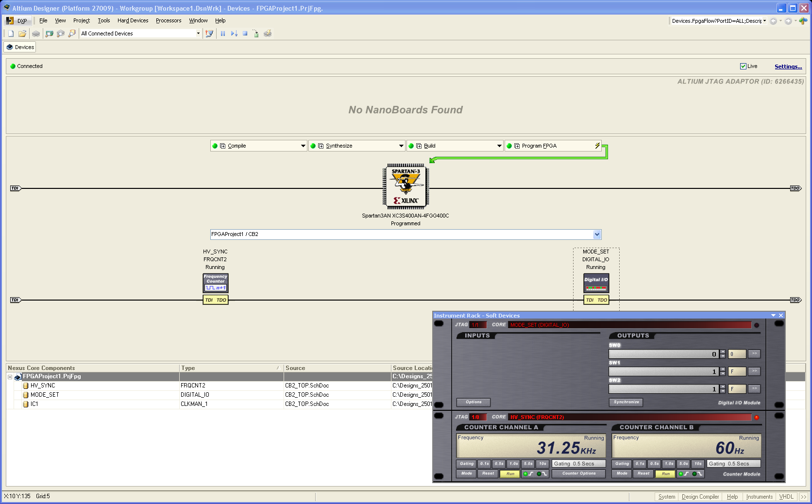Toggle Run for Counter Channel B
Viewport: 812px width, 504px height.
[x=665, y=474]
